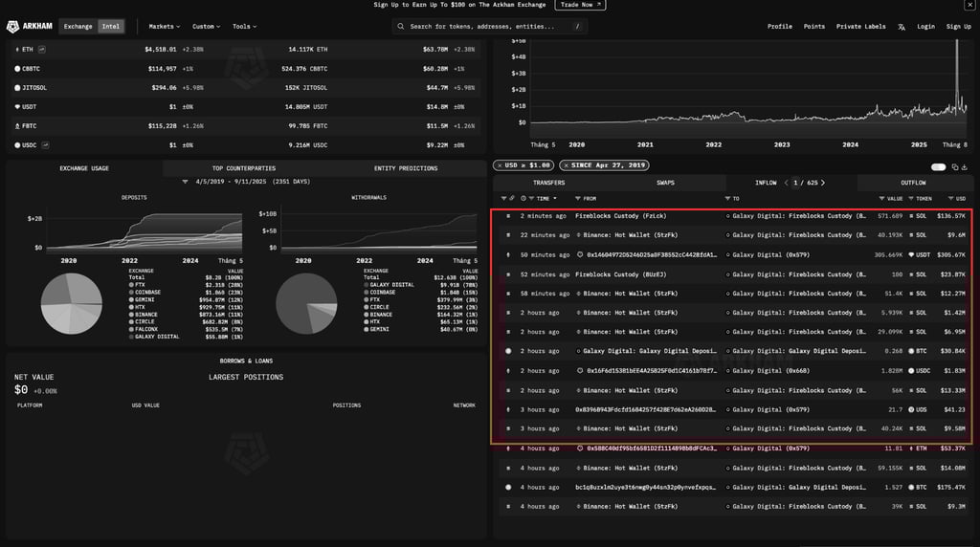The image size is (980, 547).
Task: Click the Login link
Action: tap(925, 26)
